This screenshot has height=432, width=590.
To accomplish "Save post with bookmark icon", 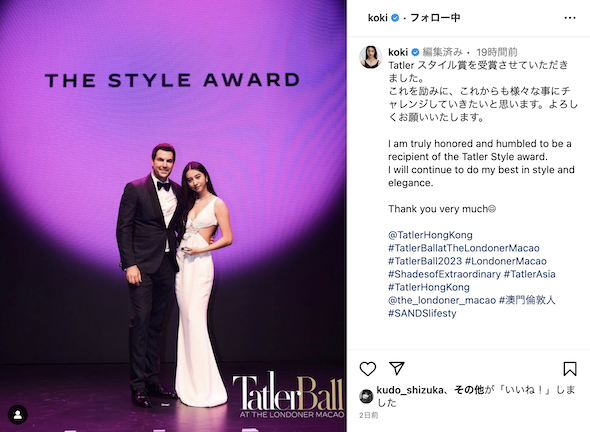I will tap(570, 369).
